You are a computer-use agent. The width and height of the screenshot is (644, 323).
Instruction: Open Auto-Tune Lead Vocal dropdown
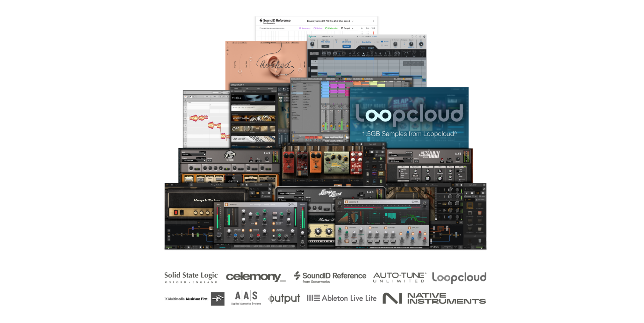click(328, 36)
